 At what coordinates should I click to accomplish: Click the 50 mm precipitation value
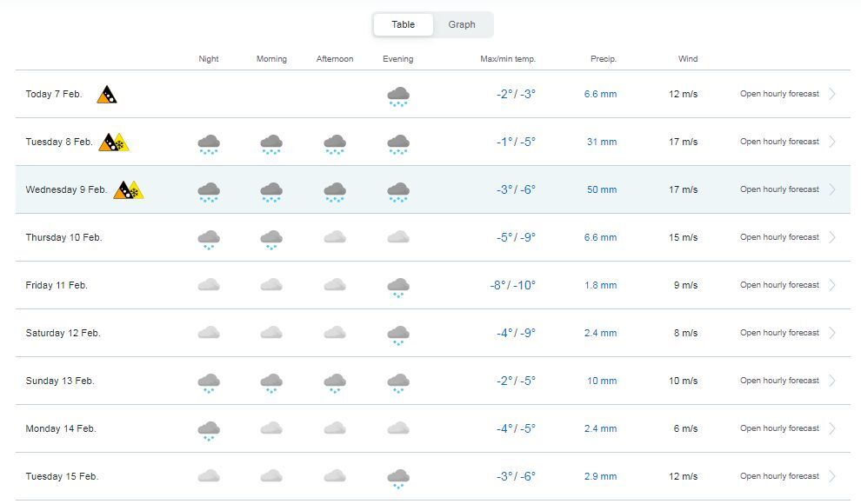point(601,189)
